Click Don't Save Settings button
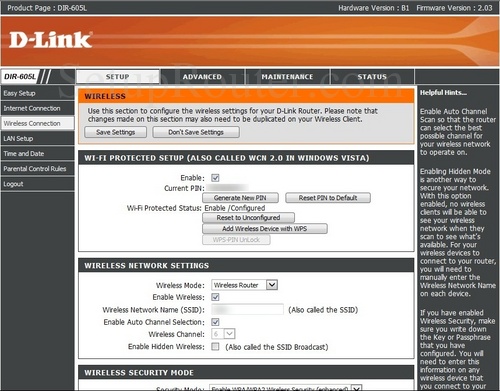 [x=196, y=132]
